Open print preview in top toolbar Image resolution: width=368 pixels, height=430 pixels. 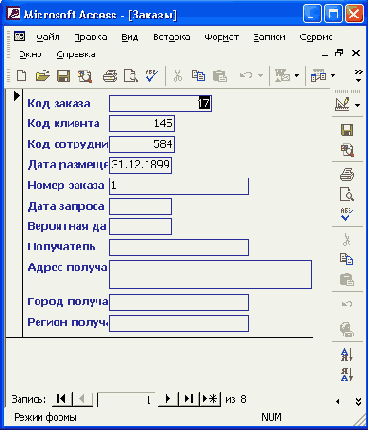(131, 76)
